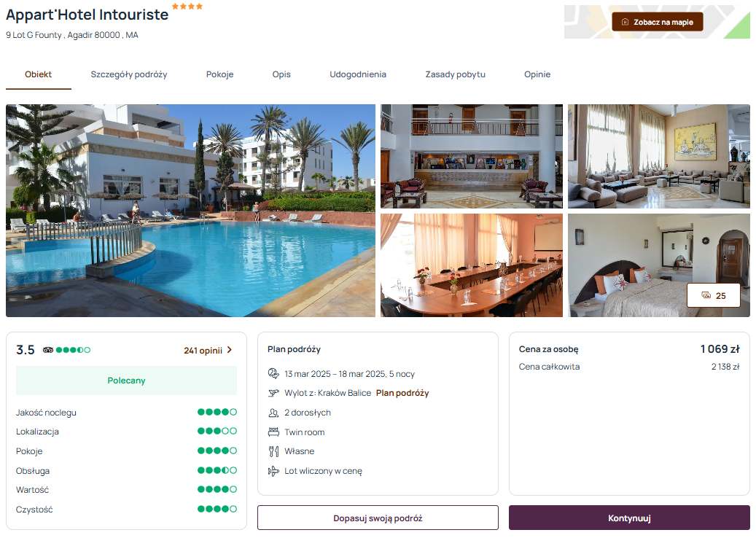Go to the Opinie tab
This screenshot has width=756, height=538.
pyautogui.click(x=537, y=74)
